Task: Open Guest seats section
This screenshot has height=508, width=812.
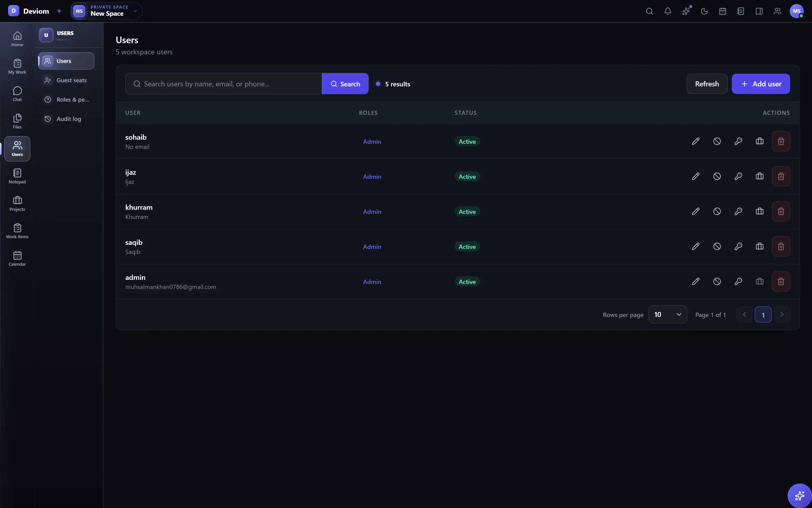Action: [66, 80]
